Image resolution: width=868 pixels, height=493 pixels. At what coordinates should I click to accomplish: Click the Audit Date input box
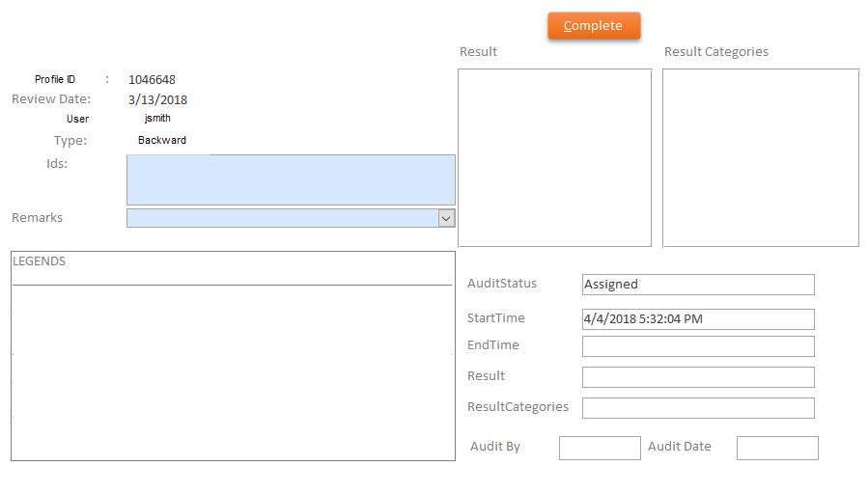tap(777, 448)
